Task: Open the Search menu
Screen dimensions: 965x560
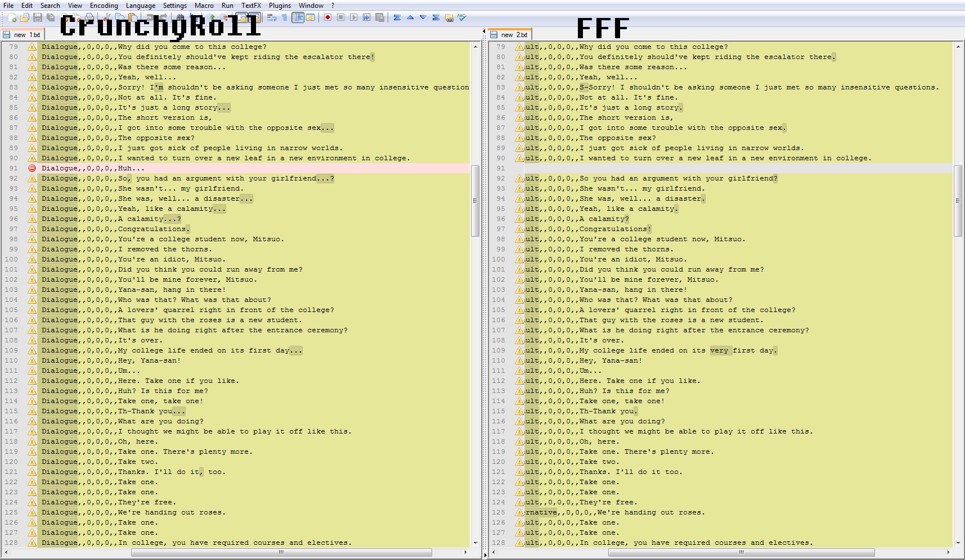Action: coord(50,5)
